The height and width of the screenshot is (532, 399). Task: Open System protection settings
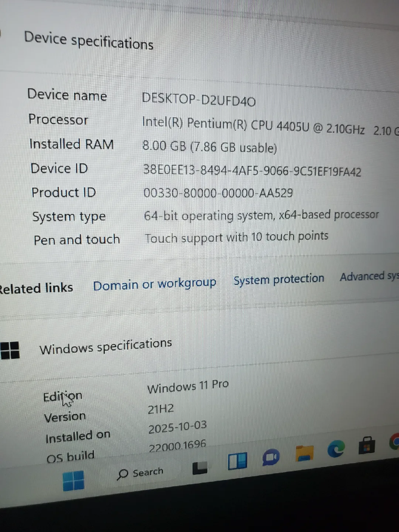(279, 279)
